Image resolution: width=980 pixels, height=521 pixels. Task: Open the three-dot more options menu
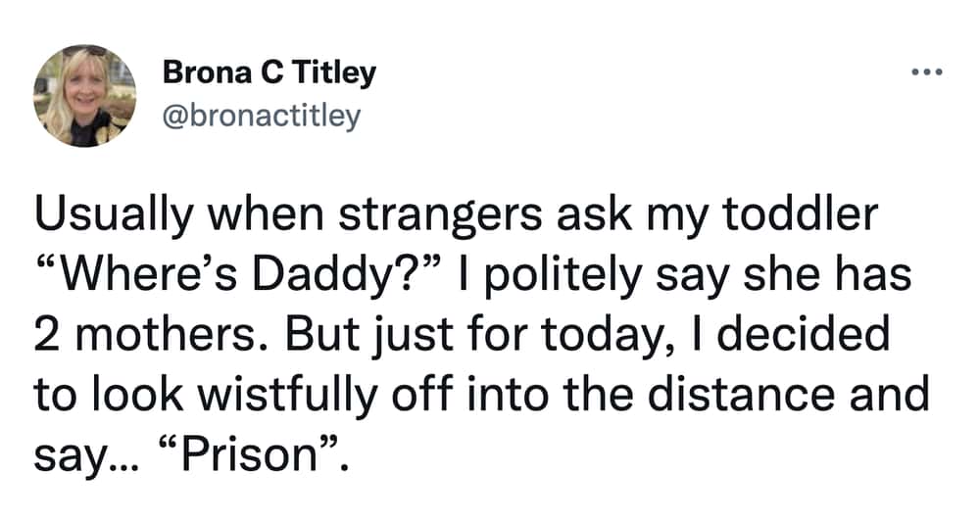point(927,72)
